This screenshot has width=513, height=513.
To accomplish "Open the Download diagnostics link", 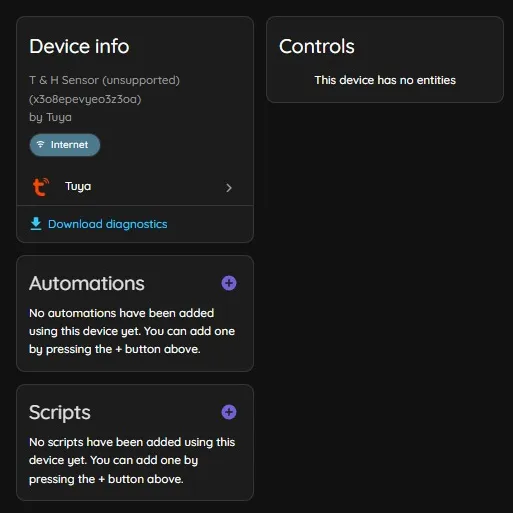I will tap(108, 224).
